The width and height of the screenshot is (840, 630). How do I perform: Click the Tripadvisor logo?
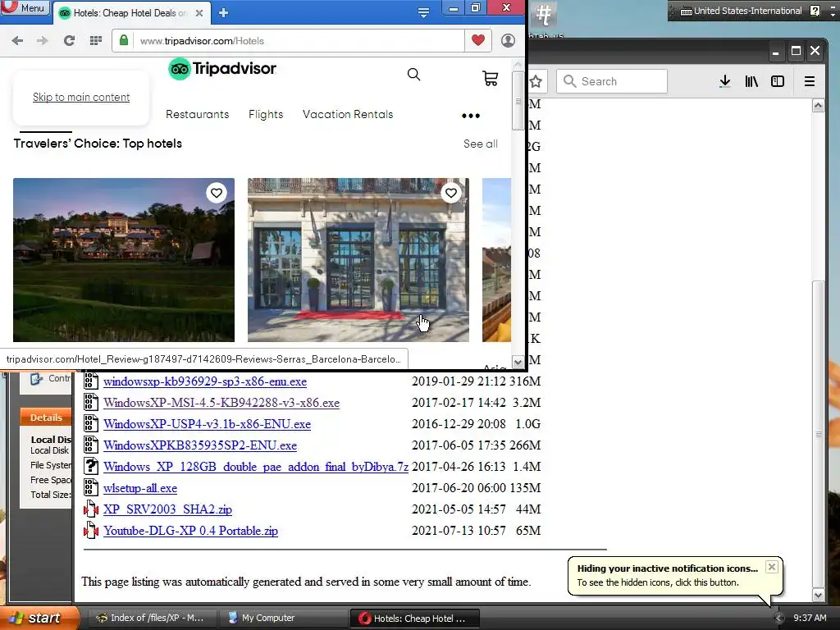222,69
